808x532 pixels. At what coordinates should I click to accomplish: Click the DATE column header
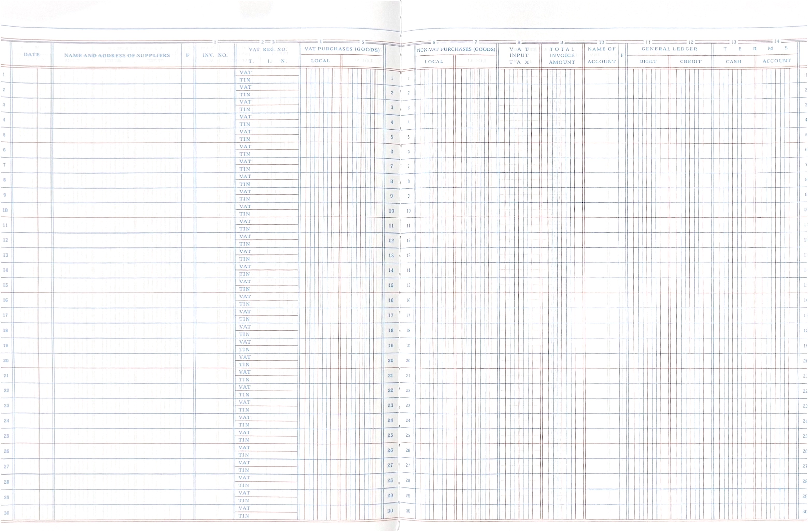[32, 55]
